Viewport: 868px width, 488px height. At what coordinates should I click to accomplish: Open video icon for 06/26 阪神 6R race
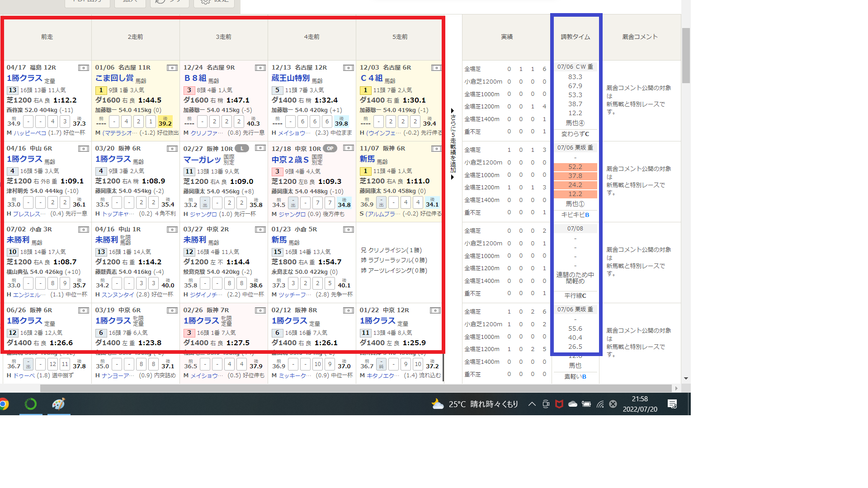click(x=84, y=310)
